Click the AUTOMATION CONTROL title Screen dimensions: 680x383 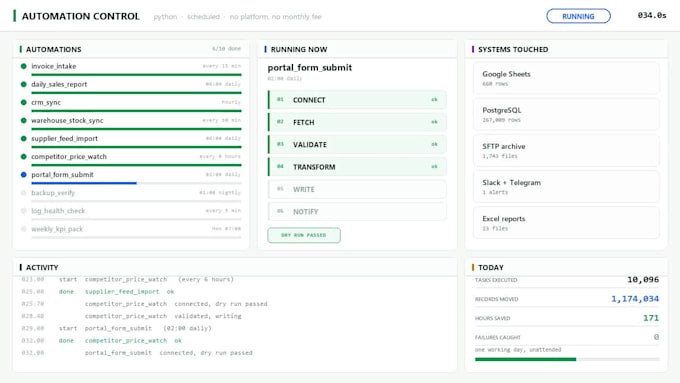pos(81,16)
